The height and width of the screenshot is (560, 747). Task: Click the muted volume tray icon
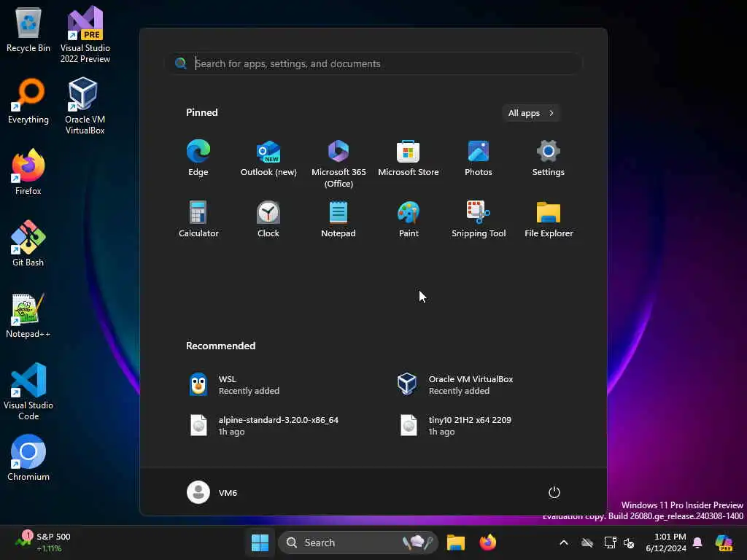[629, 542]
